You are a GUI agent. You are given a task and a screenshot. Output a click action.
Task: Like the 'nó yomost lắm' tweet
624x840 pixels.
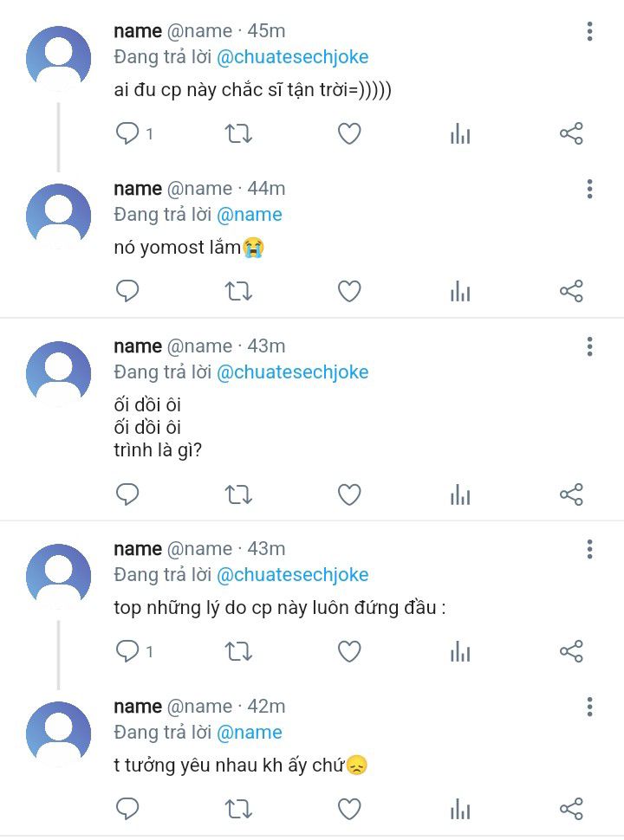(349, 291)
